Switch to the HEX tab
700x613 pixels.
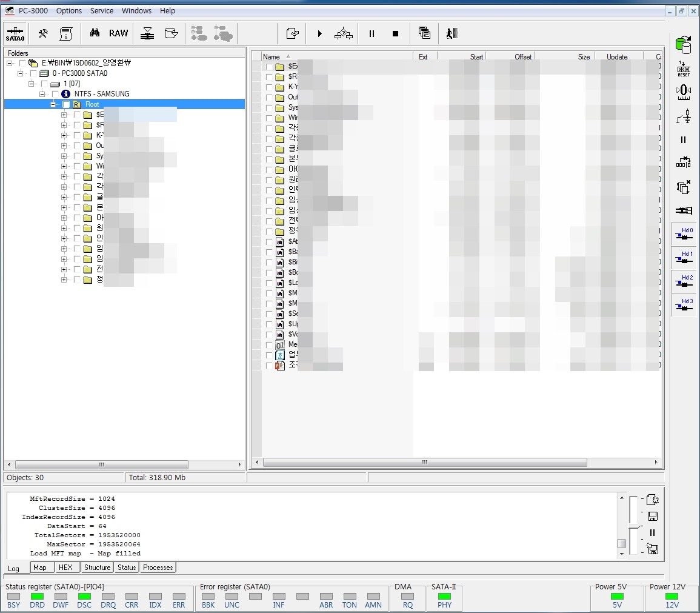65,568
